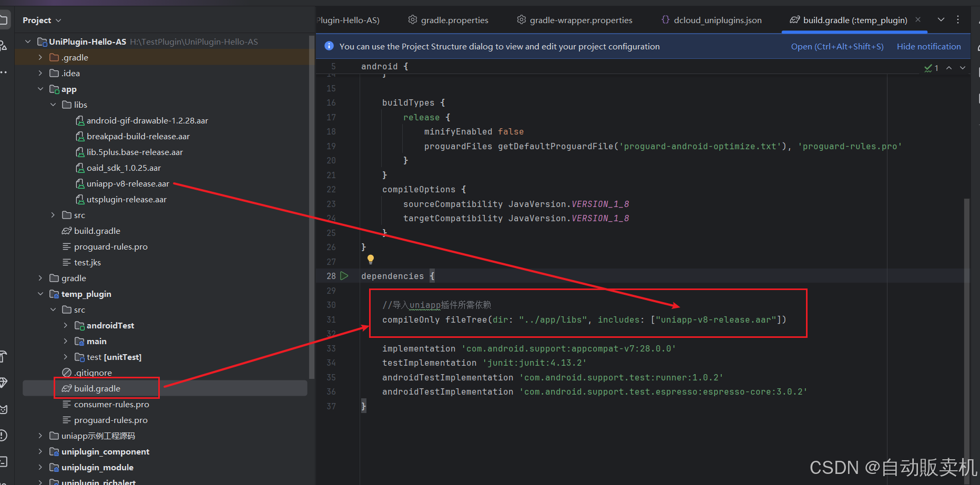Select build.gradle under temp_plugin

(97, 388)
